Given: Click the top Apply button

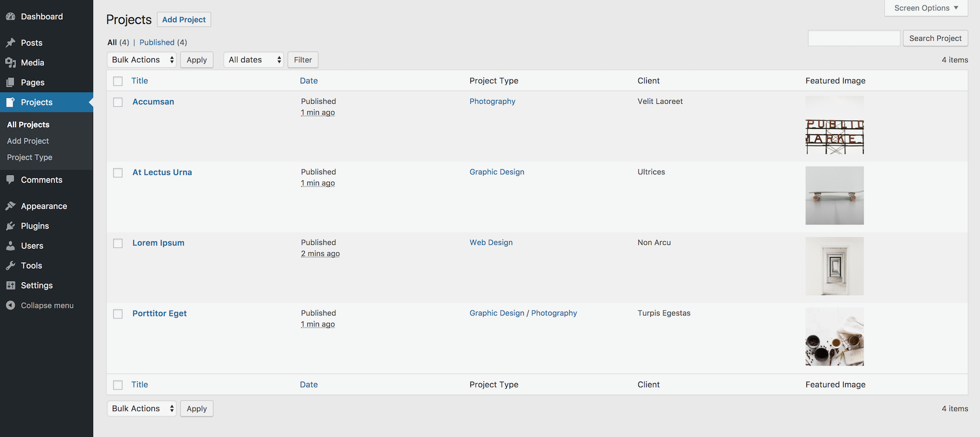Looking at the screenshot, I should pos(197,60).
